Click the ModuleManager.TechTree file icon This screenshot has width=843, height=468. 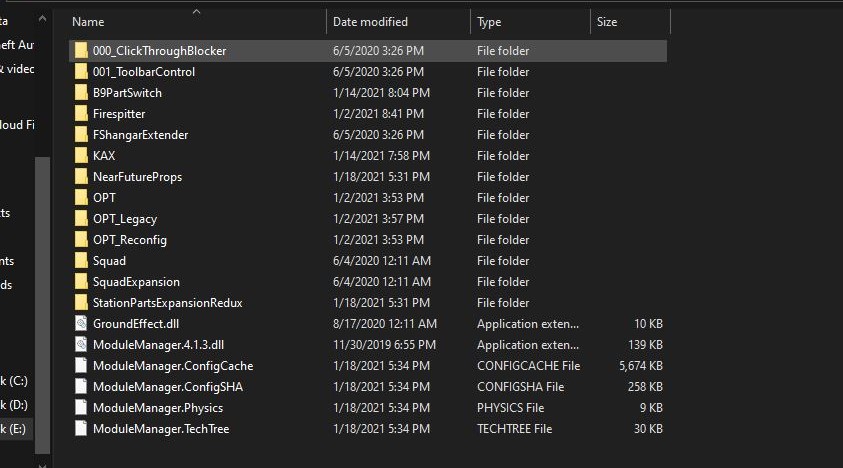coord(81,429)
